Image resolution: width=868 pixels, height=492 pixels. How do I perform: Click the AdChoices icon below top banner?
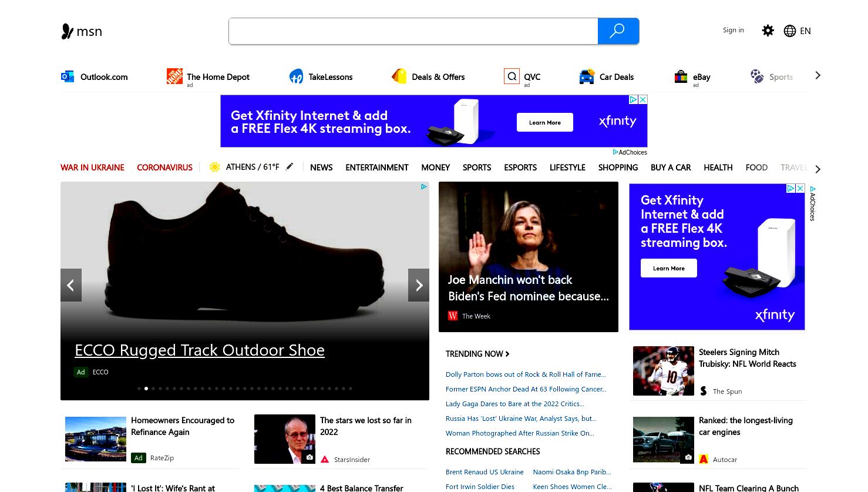point(615,152)
